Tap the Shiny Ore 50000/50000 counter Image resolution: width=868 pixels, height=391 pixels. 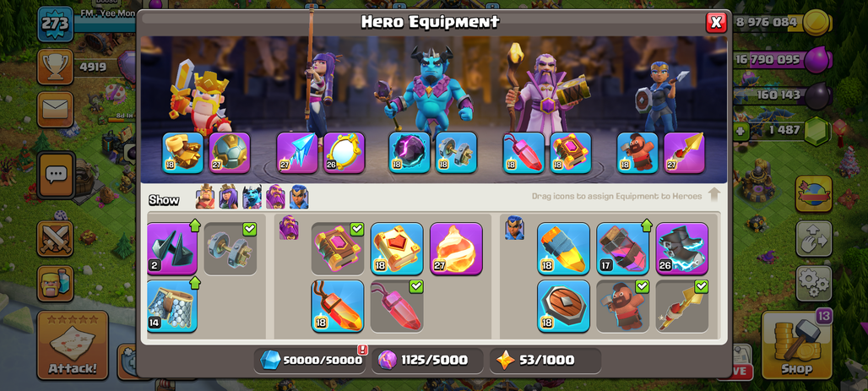[x=312, y=361]
